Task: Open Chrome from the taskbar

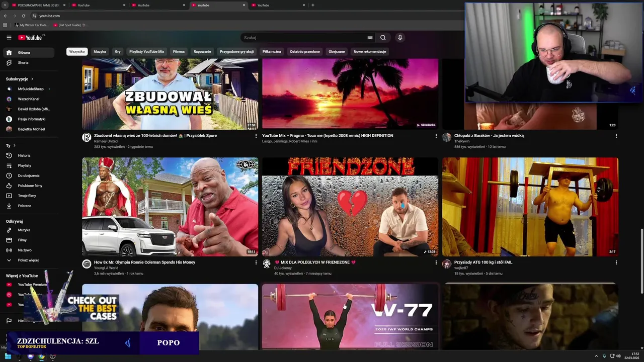Action: [41, 356]
